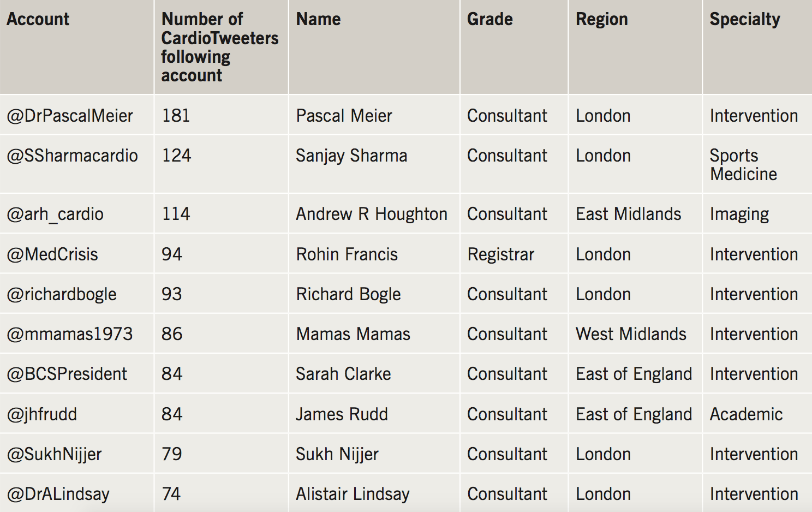Click the @richardbogle handle
Viewport: 812px width, 512px height.
pyautogui.click(x=62, y=294)
